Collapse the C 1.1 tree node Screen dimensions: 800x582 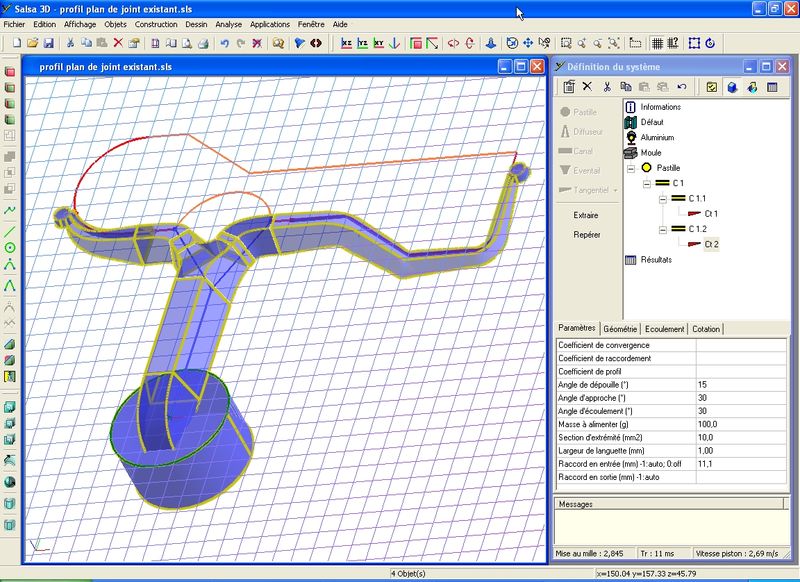coord(662,198)
